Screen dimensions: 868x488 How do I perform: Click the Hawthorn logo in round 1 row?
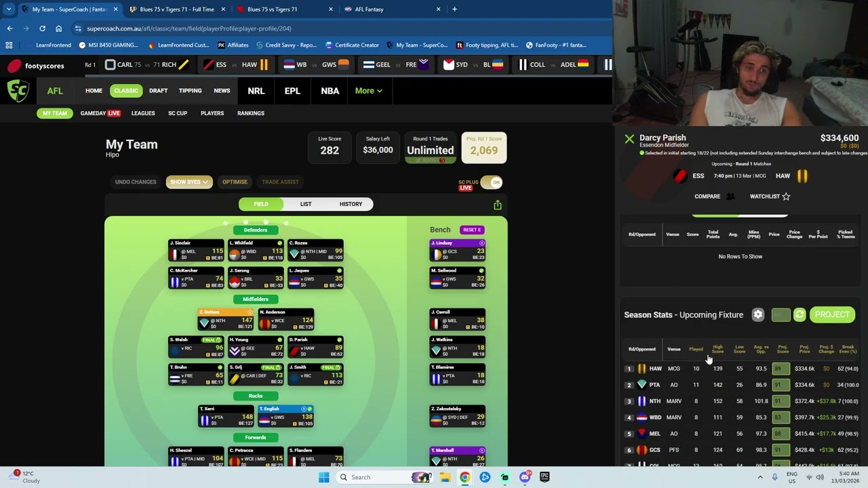pos(642,369)
